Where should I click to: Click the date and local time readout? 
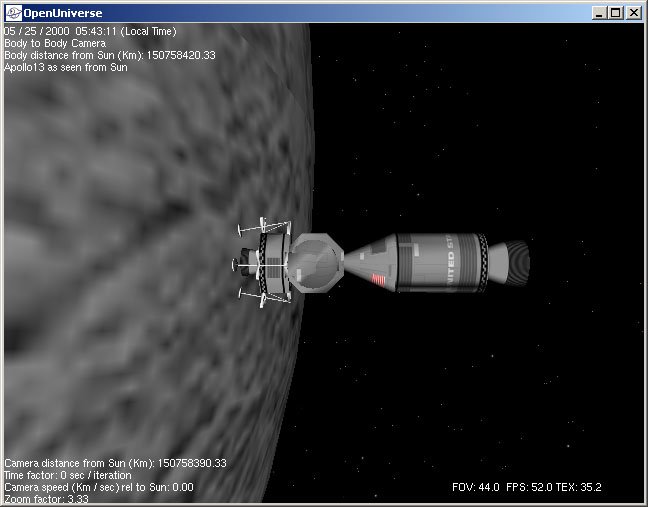coord(90,31)
